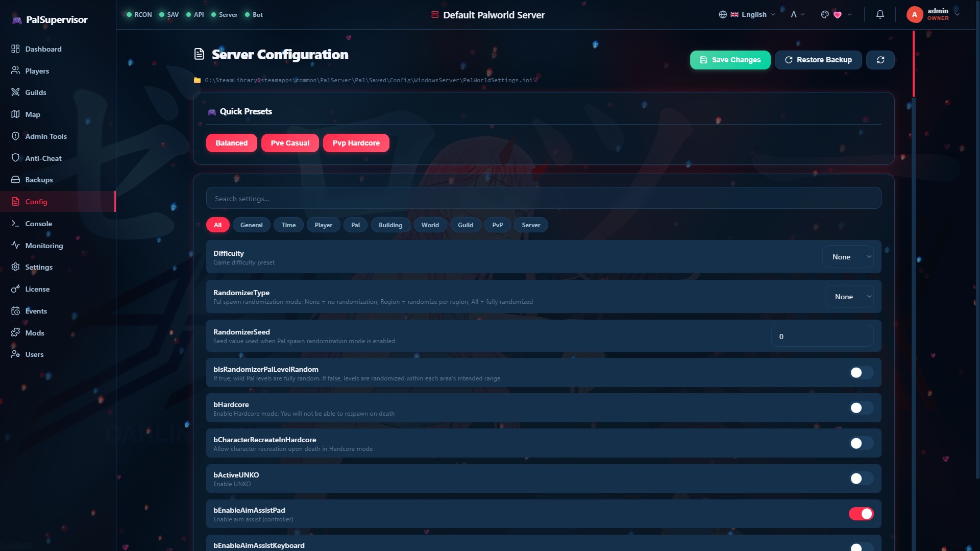The image size is (980, 551).
Task: Click the Users icon in sidebar
Action: pos(15,354)
